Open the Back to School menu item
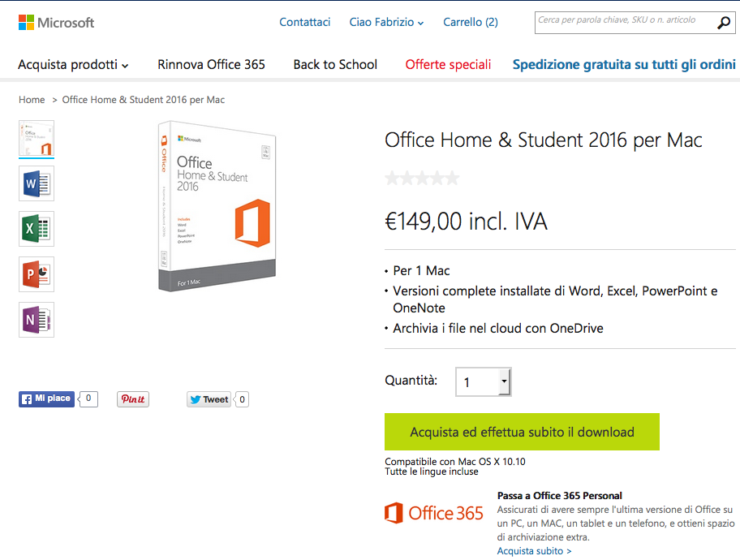 coord(335,64)
